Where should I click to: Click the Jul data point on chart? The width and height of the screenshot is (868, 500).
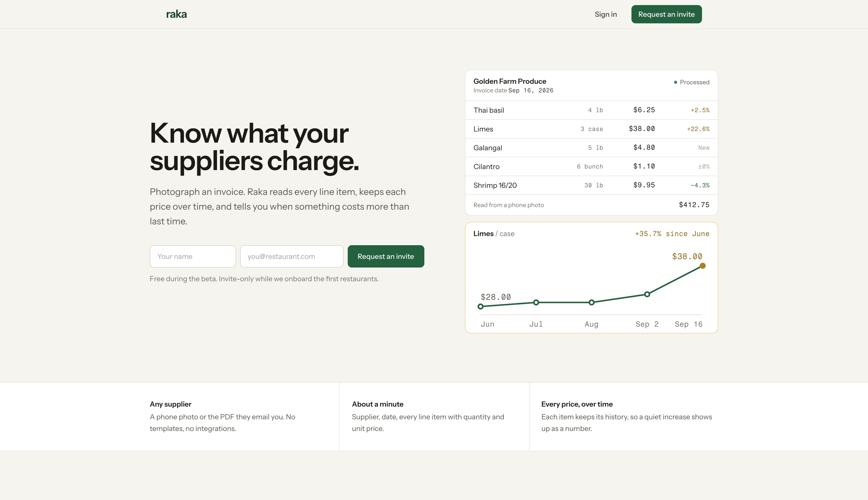(x=536, y=303)
